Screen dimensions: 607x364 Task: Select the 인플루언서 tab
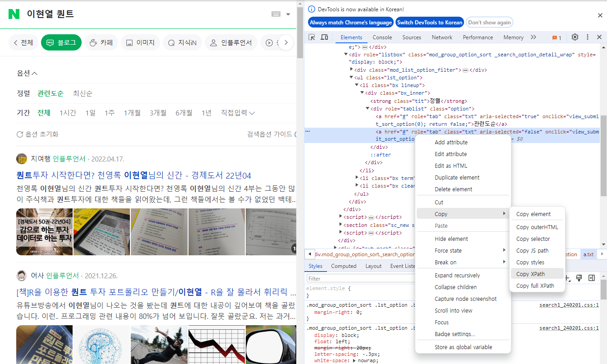pos(231,43)
